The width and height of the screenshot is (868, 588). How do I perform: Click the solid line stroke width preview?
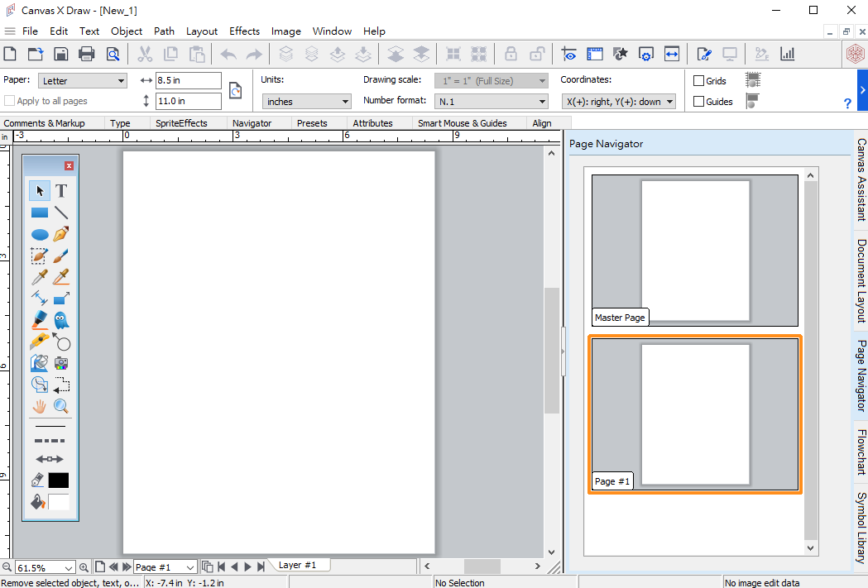point(50,427)
